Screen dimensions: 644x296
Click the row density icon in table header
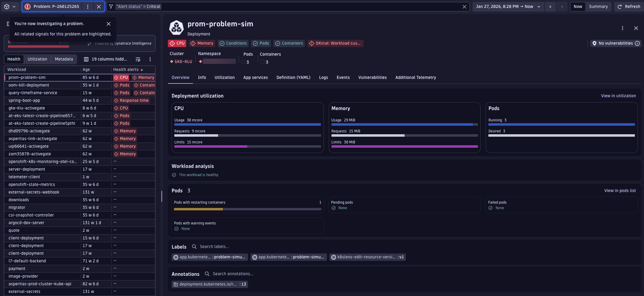[x=138, y=59]
